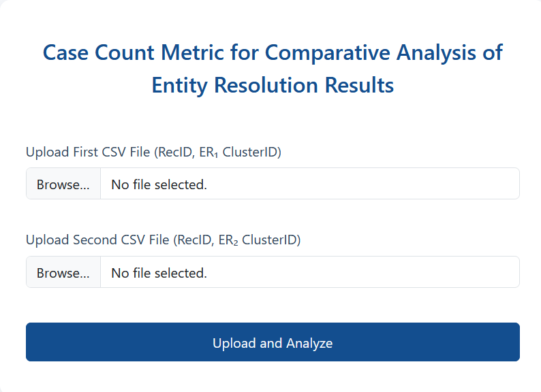Click the "Upload Second CSV File" label

(97, 240)
